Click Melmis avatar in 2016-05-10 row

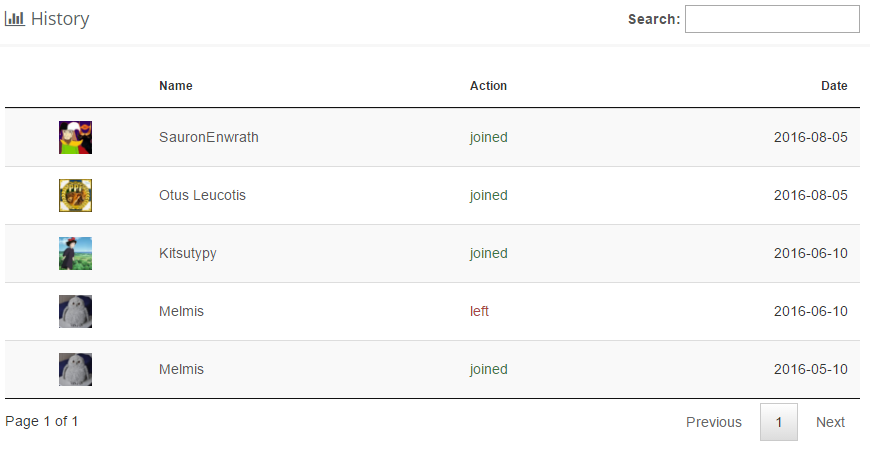click(x=76, y=369)
